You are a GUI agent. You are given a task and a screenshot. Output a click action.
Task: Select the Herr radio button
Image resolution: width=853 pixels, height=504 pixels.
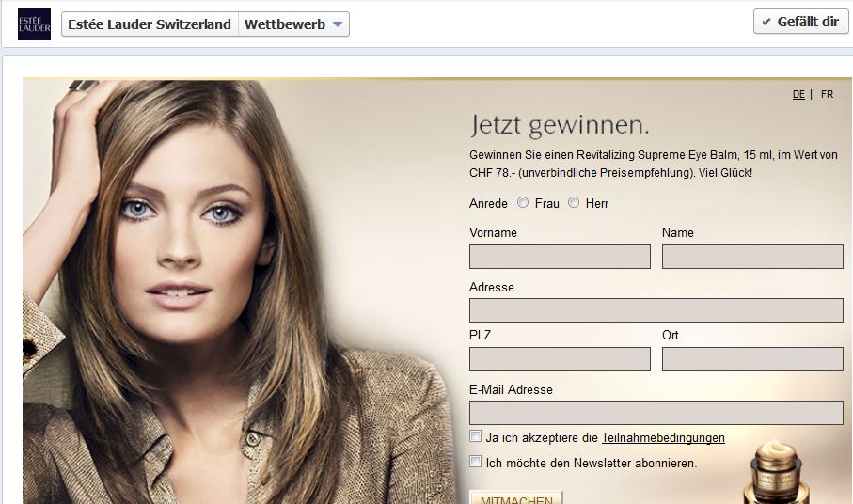pyautogui.click(x=574, y=202)
